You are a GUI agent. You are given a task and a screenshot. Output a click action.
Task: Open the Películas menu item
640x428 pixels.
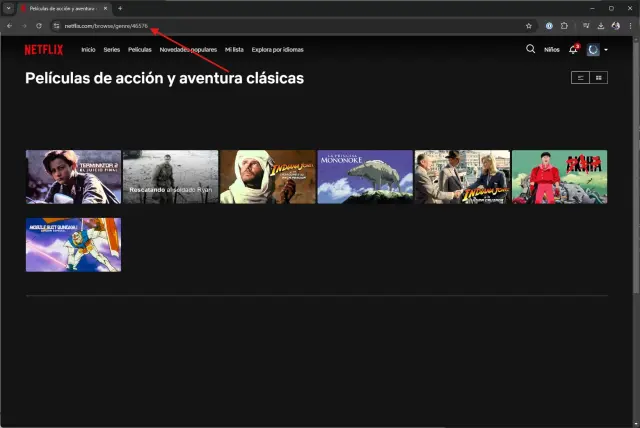click(140, 49)
